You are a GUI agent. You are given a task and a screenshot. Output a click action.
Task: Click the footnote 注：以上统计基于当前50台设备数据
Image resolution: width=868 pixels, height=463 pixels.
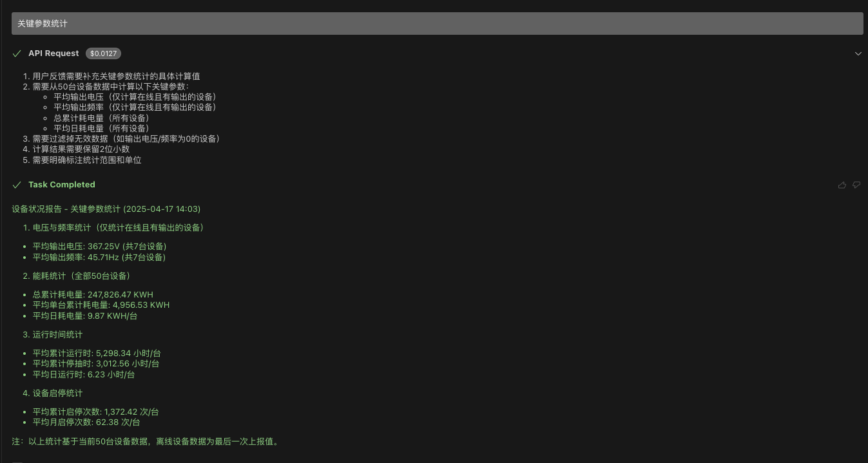(145, 442)
